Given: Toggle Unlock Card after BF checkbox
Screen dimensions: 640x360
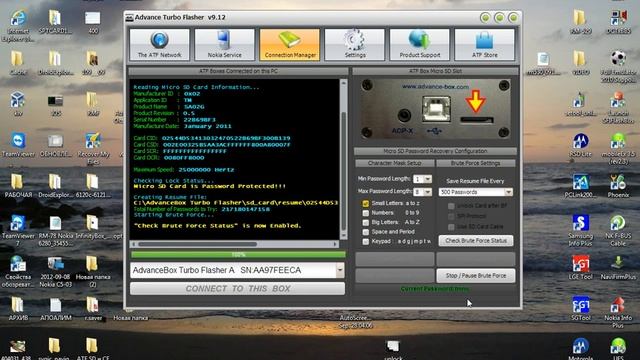Looking at the screenshot, I should click(451, 206).
